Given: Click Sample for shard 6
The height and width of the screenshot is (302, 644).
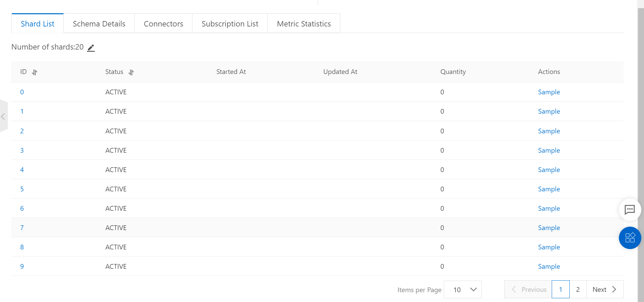Looking at the screenshot, I should coord(549,208).
